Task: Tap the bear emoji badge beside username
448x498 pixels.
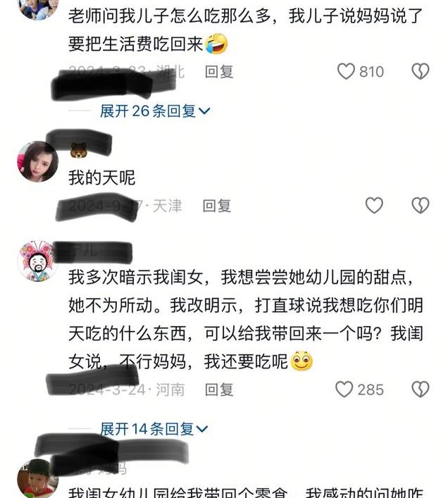Action: (x=78, y=150)
